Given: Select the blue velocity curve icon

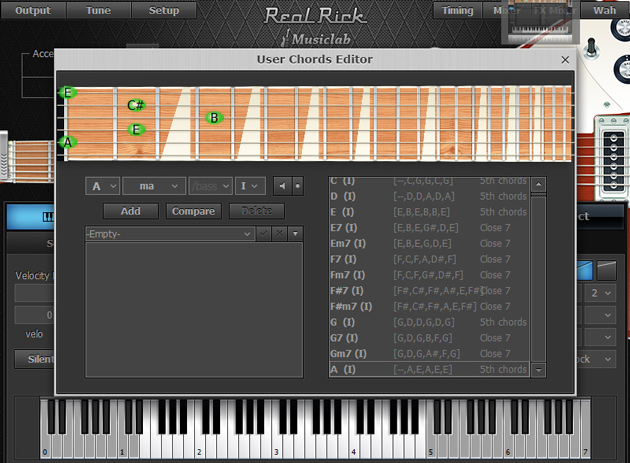Looking at the screenshot, I should (585, 270).
